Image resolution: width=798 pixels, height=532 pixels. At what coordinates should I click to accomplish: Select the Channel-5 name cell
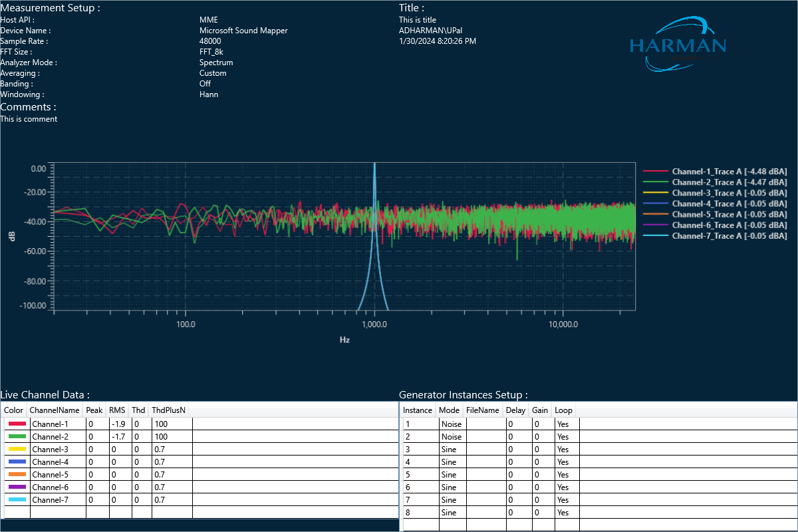click(58, 474)
